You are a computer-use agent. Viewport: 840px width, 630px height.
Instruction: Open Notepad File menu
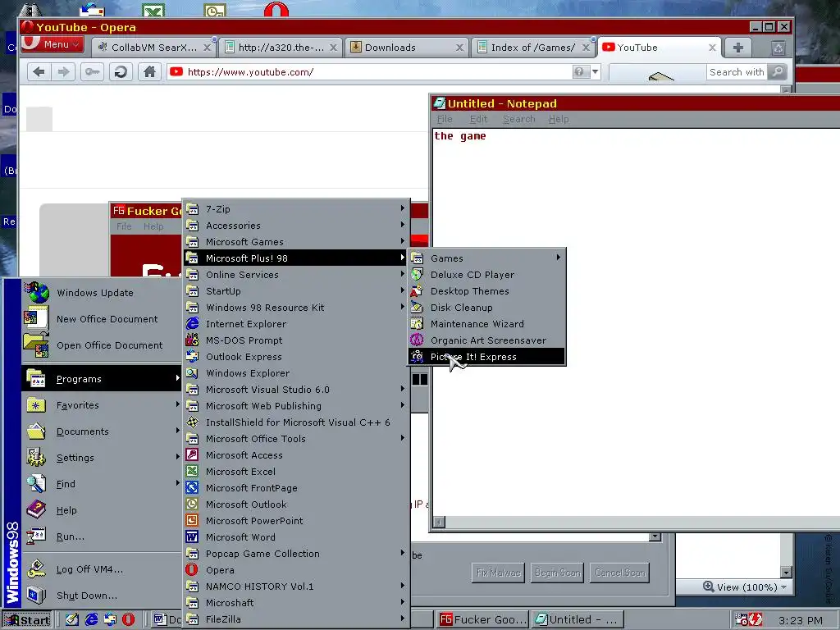[445, 119]
